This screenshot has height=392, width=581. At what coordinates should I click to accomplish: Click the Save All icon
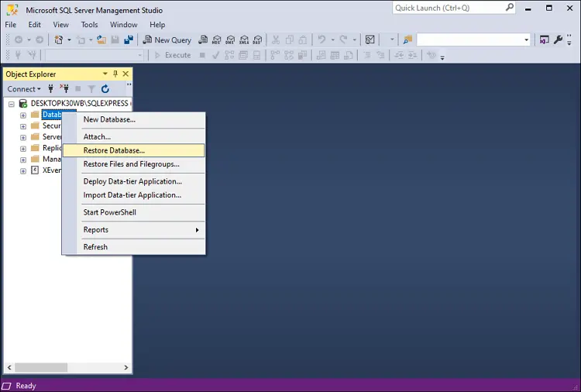(x=129, y=40)
